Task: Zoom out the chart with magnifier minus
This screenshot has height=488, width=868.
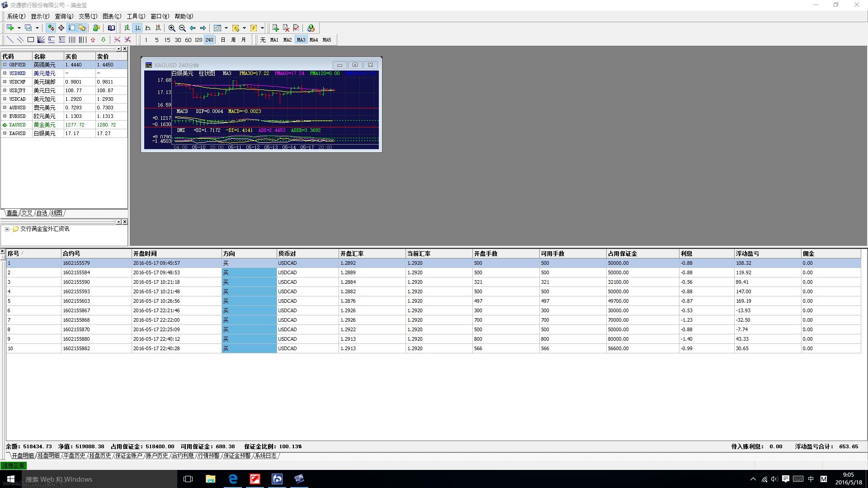Action: coord(182,28)
